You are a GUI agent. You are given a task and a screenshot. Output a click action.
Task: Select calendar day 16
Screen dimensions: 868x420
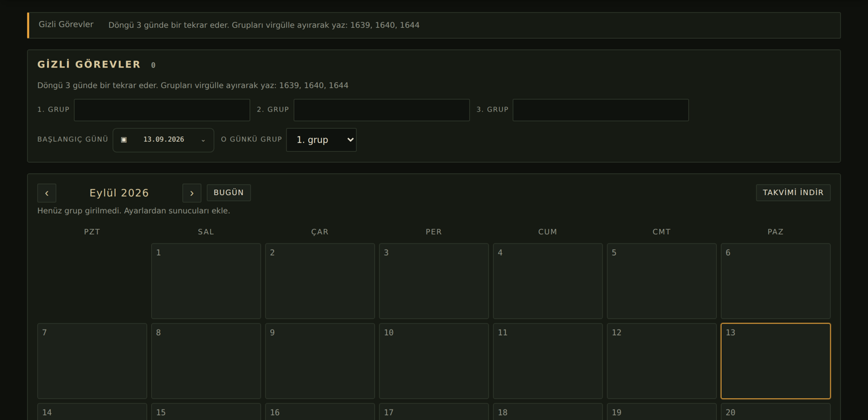(x=320, y=412)
